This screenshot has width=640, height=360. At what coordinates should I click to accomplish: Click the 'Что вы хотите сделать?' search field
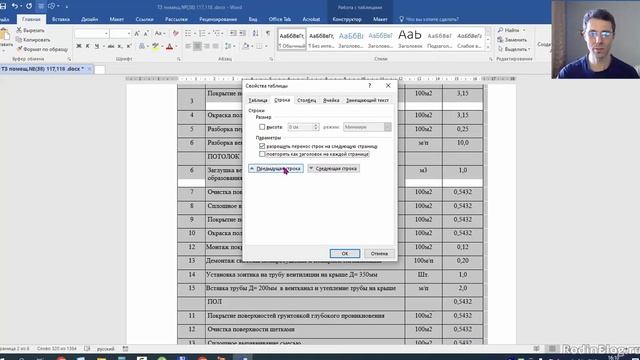coord(431,19)
